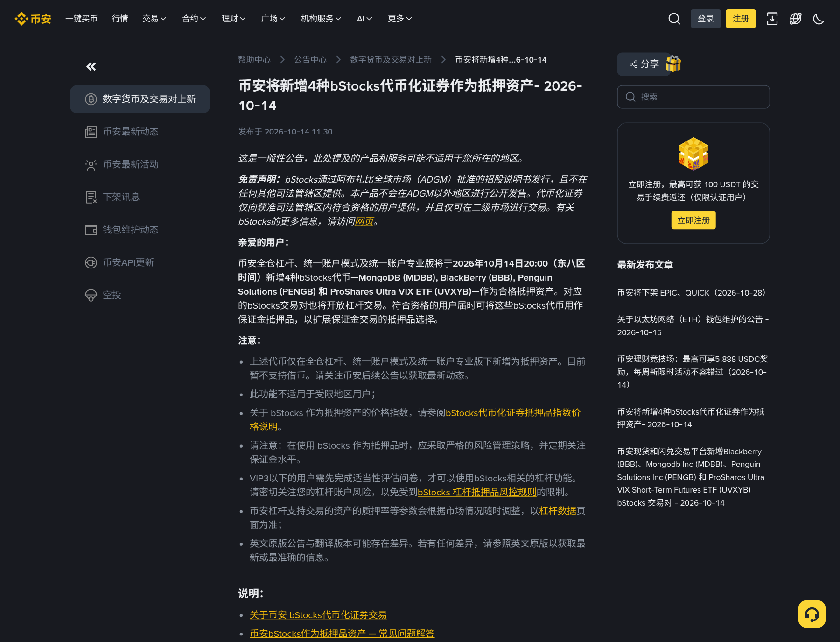This screenshot has height=642, width=840.
Task: Click the 钱包维护动态 wallet icon
Action: [x=91, y=230]
